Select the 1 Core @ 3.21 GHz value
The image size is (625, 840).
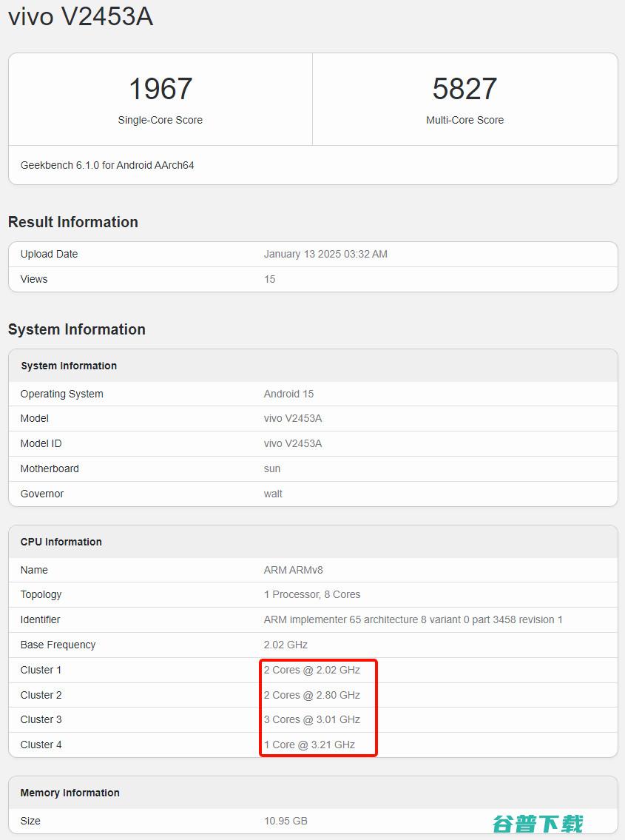pos(309,745)
